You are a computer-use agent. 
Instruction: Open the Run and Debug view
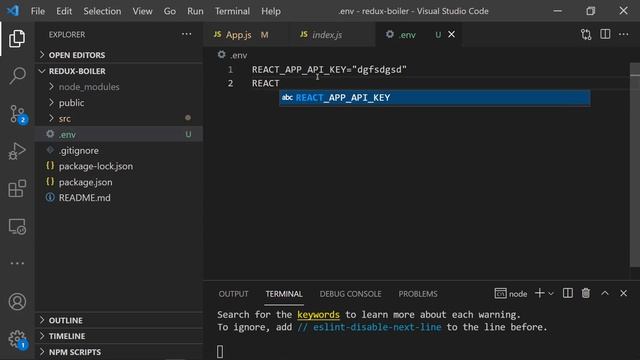point(17,151)
